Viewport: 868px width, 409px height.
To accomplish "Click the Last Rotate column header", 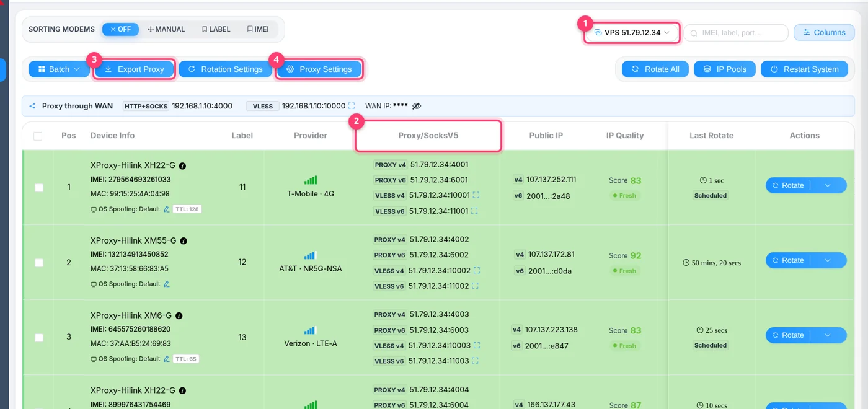I will [712, 136].
